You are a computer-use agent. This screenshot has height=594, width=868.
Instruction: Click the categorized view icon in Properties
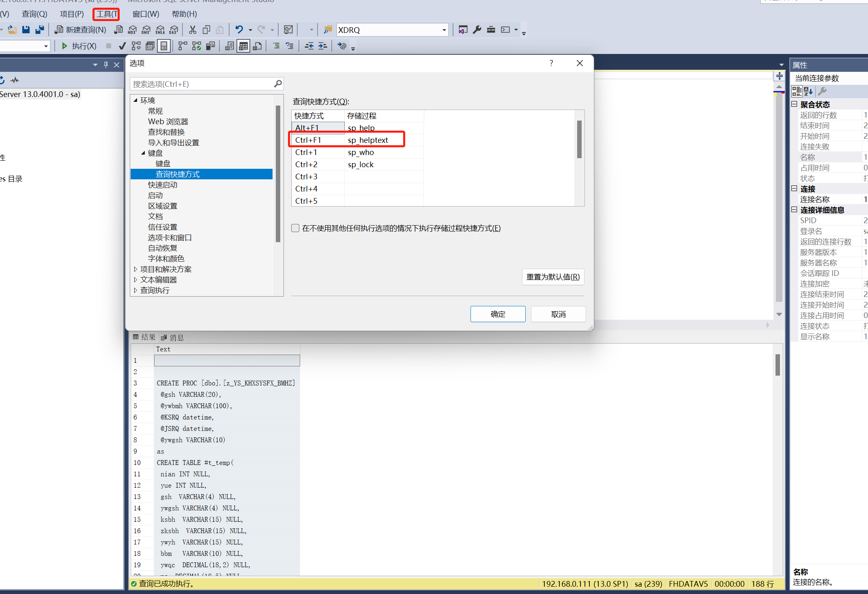click(797, 91)
